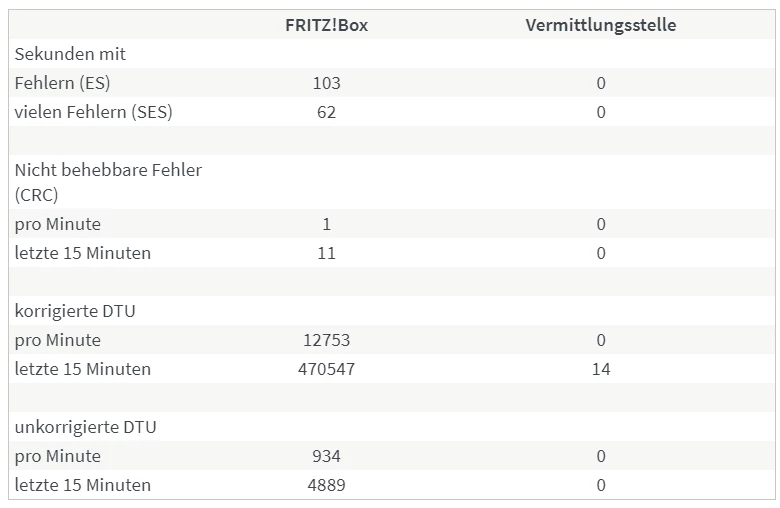The image size is (780, 508).
Task: Click the Vermittlungsstelle column header
Action: pos(600,25)
